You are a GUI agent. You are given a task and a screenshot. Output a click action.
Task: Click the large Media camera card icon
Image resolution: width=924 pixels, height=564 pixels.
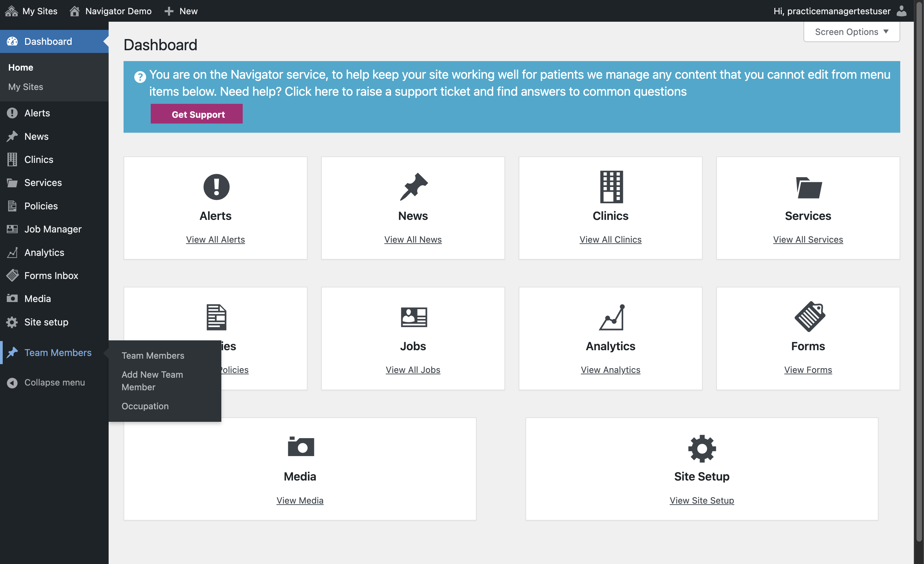pos(301,446)
